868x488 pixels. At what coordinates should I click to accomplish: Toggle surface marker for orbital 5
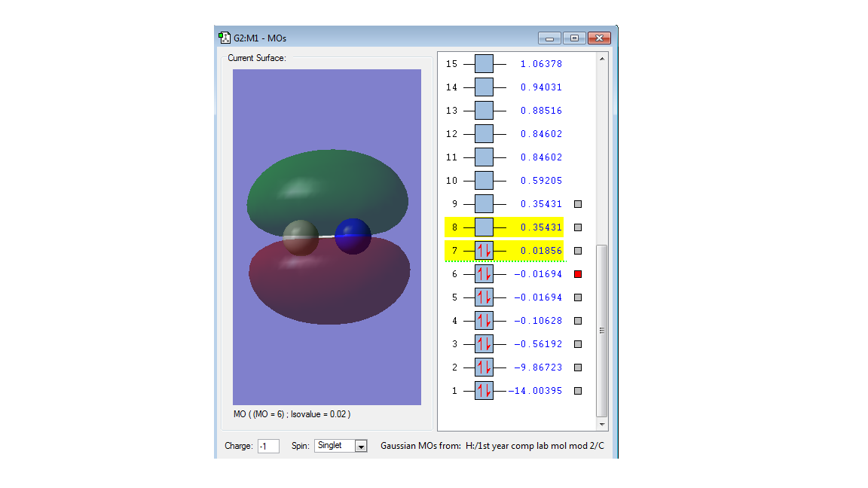578,297
